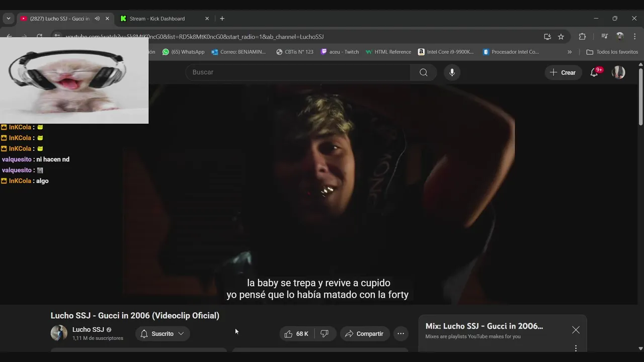Select the Lucho SSJ - Gucci YouTube tab
The width and height of the screenshot is (644, 362).
[59, 19]
